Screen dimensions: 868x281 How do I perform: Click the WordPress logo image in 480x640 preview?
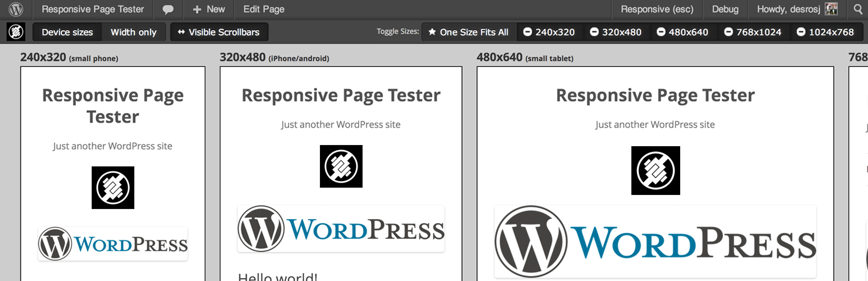(655, 242)
